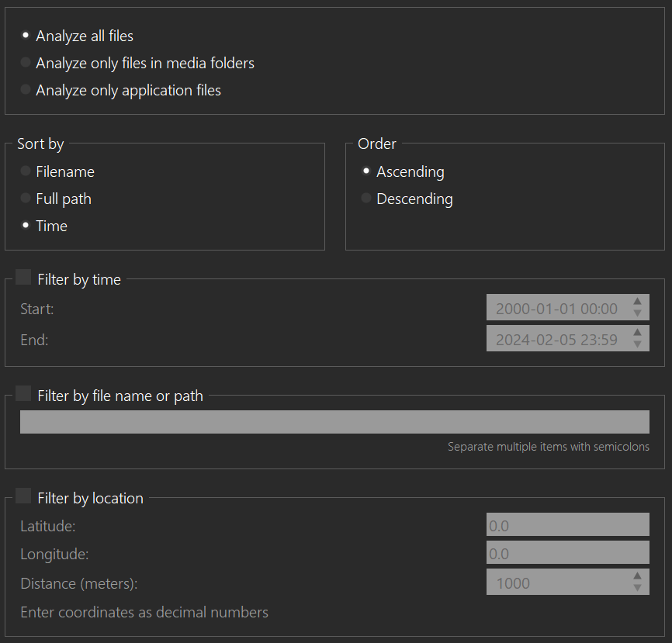
Task: Select Analyze only application files option
Action: 26,90
